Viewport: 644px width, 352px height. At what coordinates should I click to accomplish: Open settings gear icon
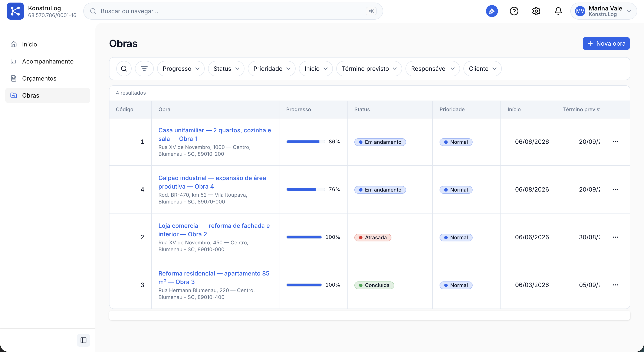[536, 11]
